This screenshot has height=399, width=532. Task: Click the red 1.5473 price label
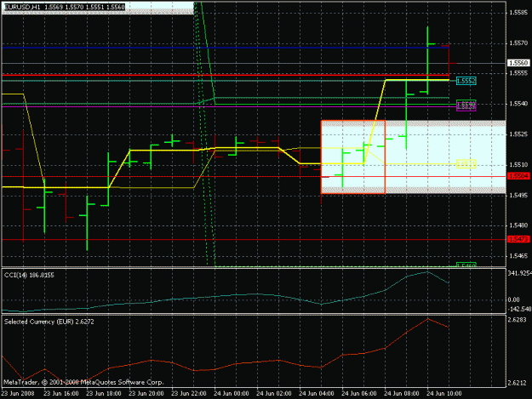pyautogui.click(x=518, y=239)
